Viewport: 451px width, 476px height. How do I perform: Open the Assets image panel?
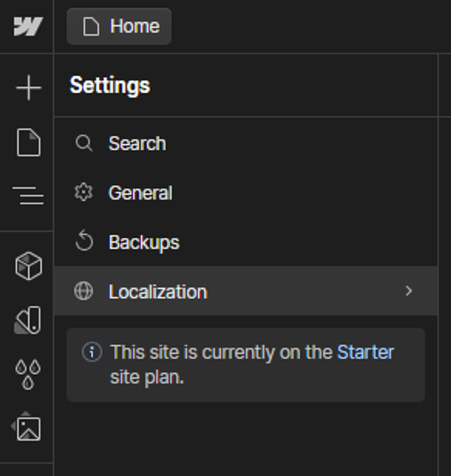[27, 427]
